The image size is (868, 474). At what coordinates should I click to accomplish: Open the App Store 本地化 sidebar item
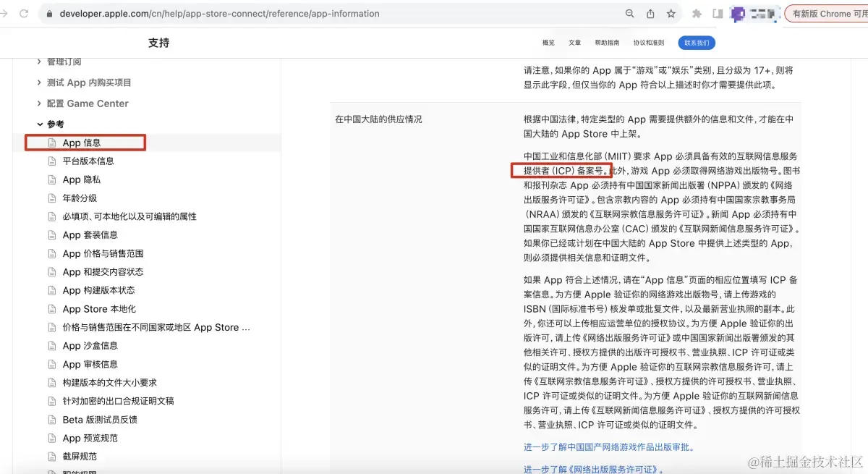click(99, 309)
